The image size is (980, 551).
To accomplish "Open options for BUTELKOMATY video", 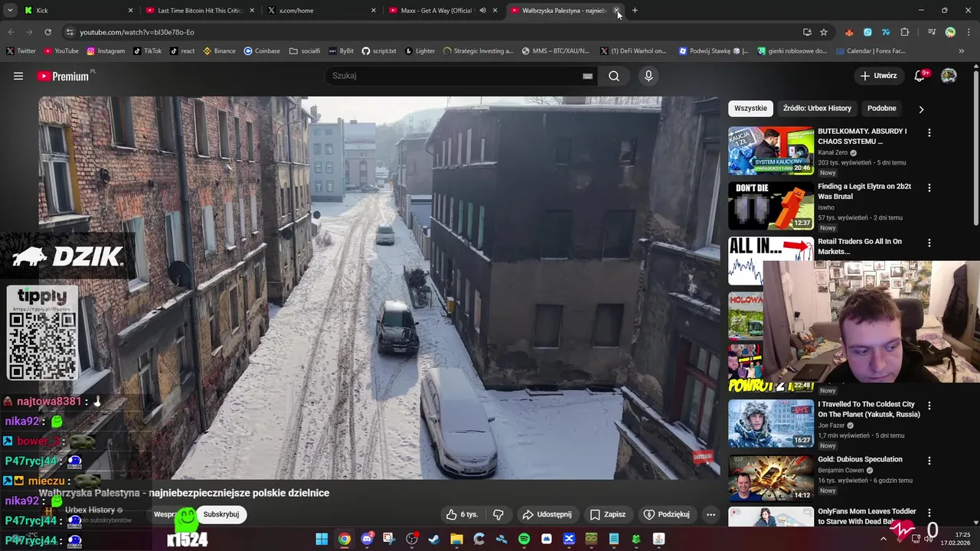I will pyautogui.click(x=929, y=132).
